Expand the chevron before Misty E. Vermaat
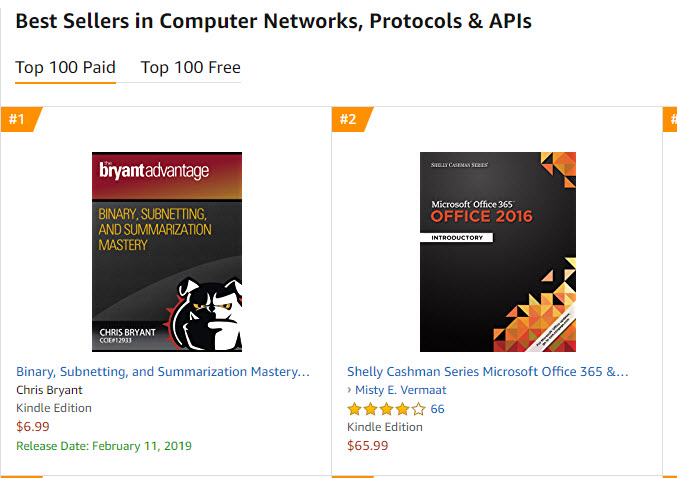Viewport: 677px width, 478px height. [349, 390]
